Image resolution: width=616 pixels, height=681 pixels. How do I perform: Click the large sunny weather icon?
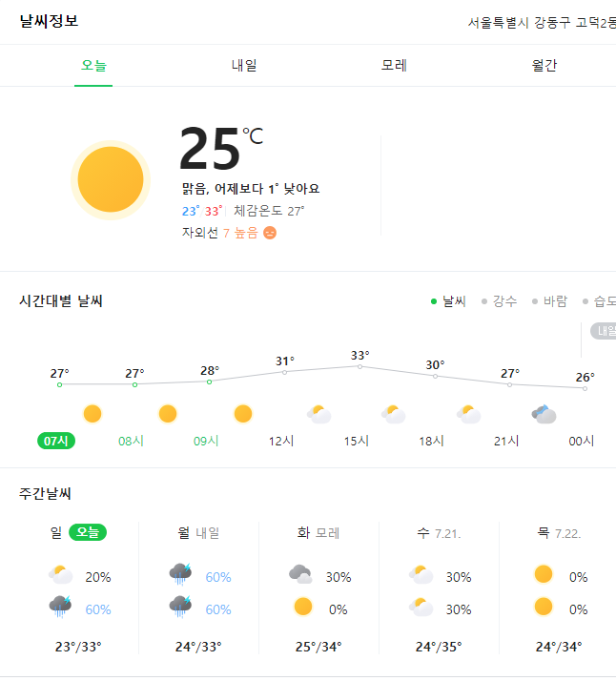(x=111, y=179)
